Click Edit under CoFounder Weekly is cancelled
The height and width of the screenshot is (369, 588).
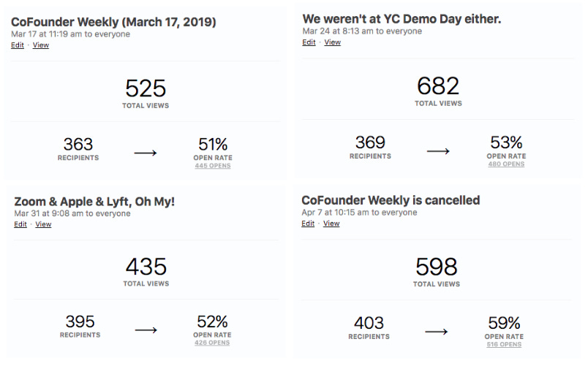tap(308, 224)
